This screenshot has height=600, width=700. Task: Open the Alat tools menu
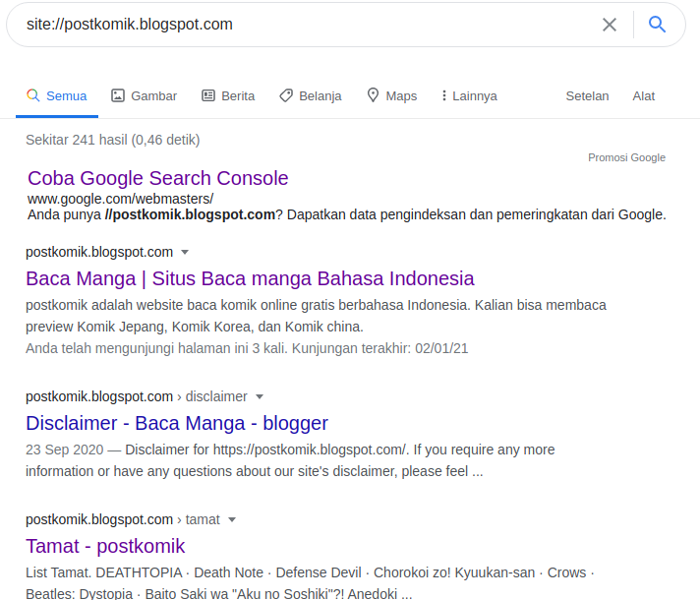643,96
